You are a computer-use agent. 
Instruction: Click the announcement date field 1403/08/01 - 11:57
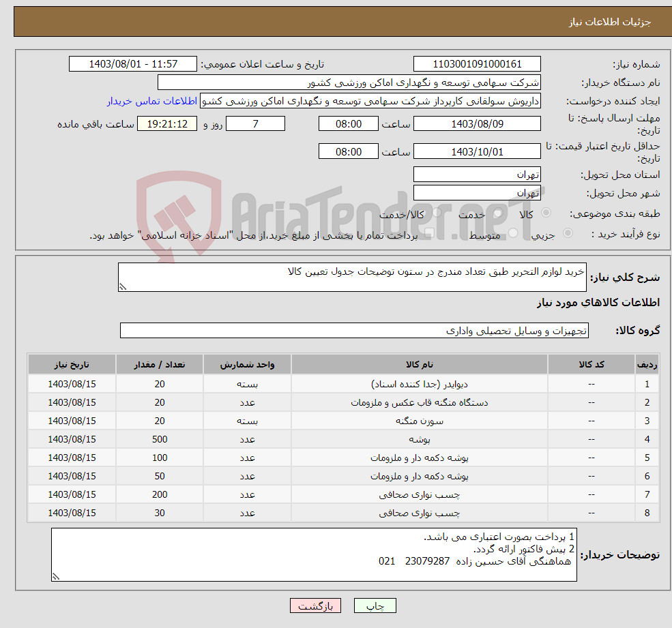pos(133,64)
